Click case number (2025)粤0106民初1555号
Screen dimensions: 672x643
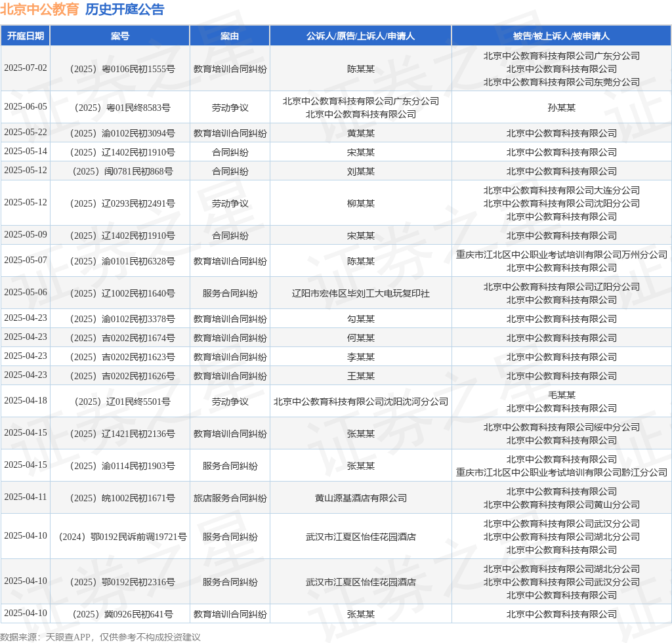click(122, 69)
